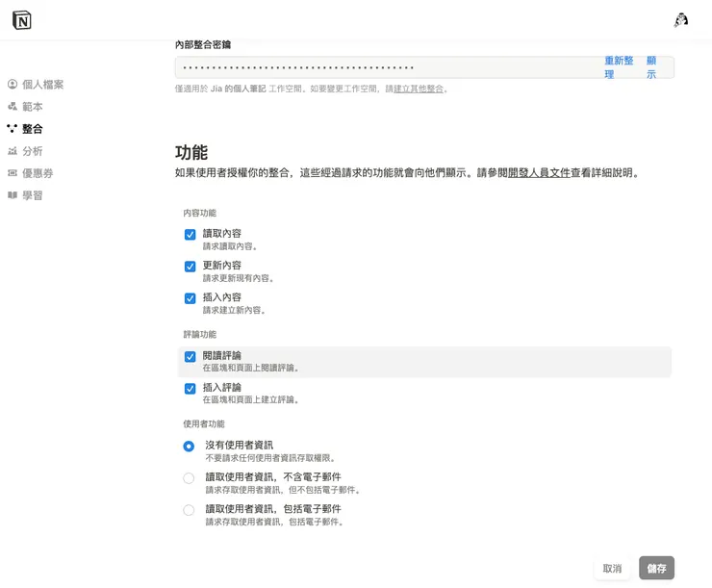
Task: Click the 功能 heading
Action: tap(191, 153)
